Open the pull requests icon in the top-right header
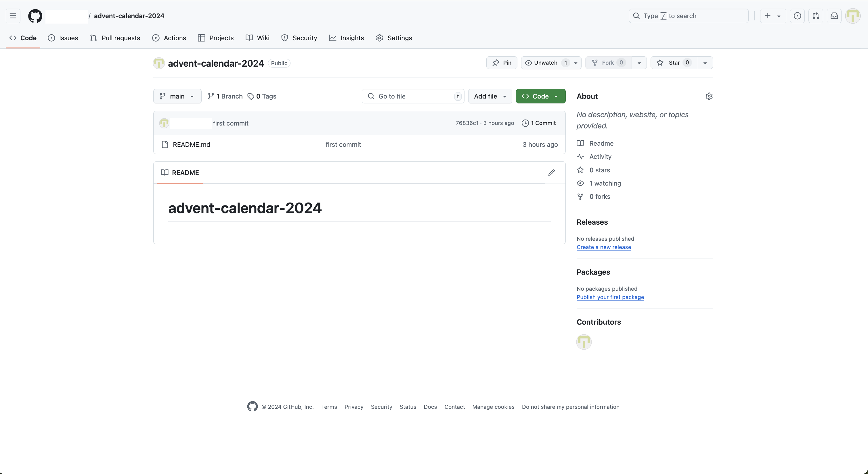This screenshot has height=474, width=868. point(816,16)
